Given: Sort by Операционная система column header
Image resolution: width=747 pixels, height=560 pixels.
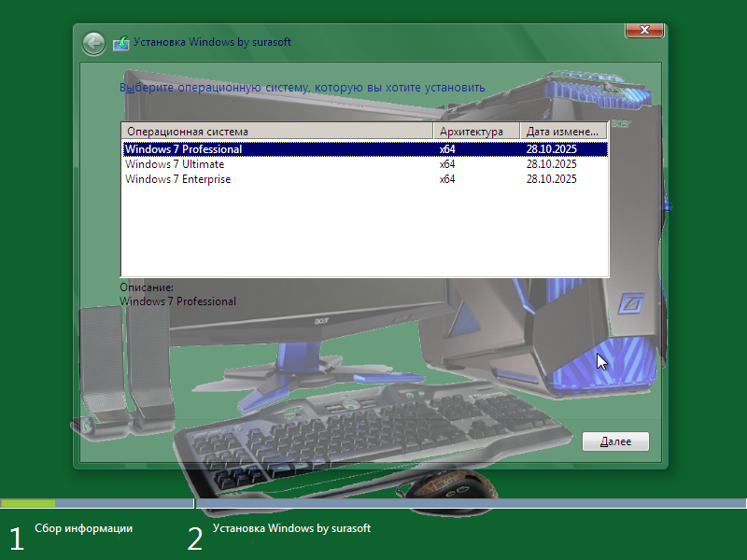Looking at the screenshot, I should [277, 132].
